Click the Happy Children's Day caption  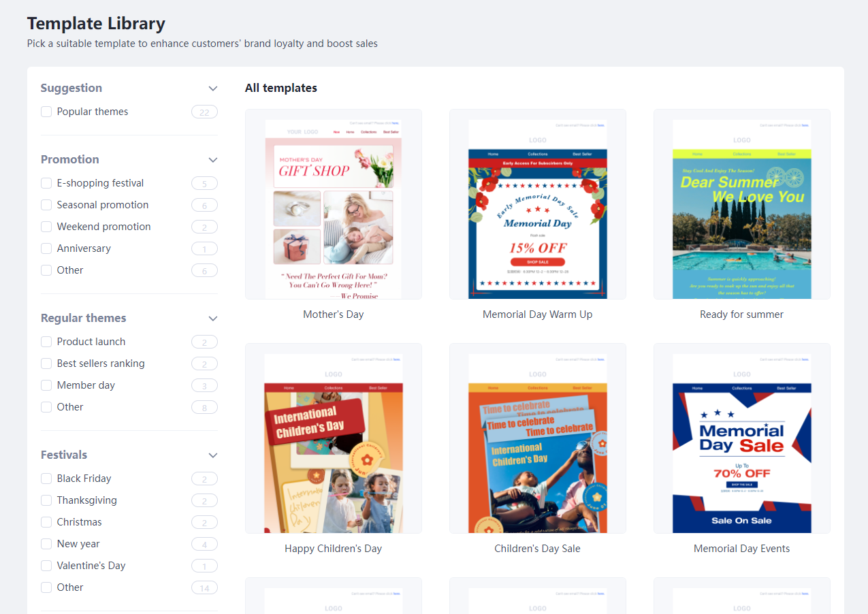click(x=334, y=549)
